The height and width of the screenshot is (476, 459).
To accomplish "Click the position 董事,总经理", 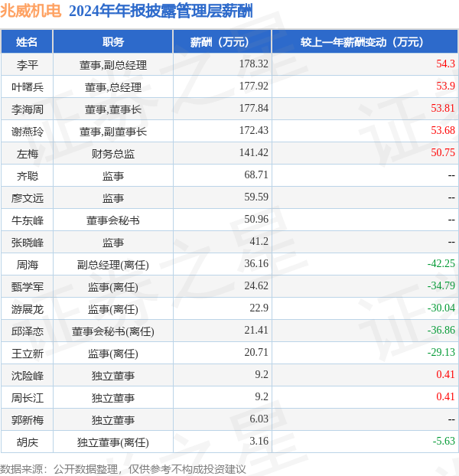I will click(x=113, y=87).
